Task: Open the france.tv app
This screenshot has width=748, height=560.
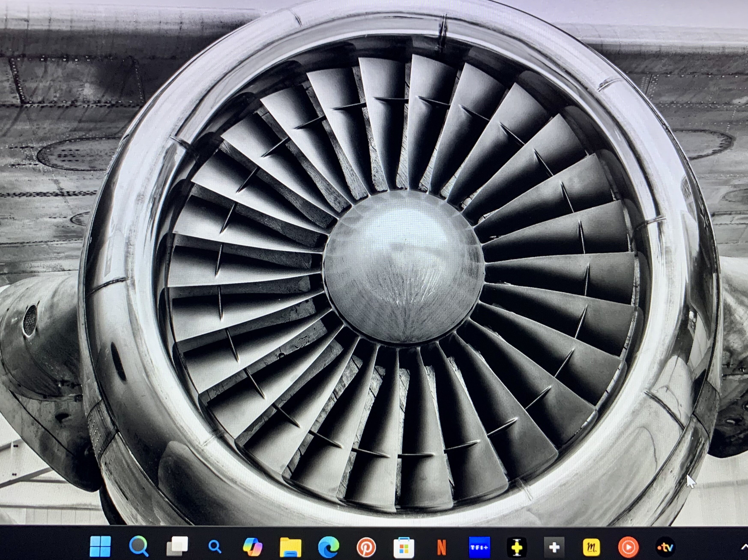Action: pos(666,547)
